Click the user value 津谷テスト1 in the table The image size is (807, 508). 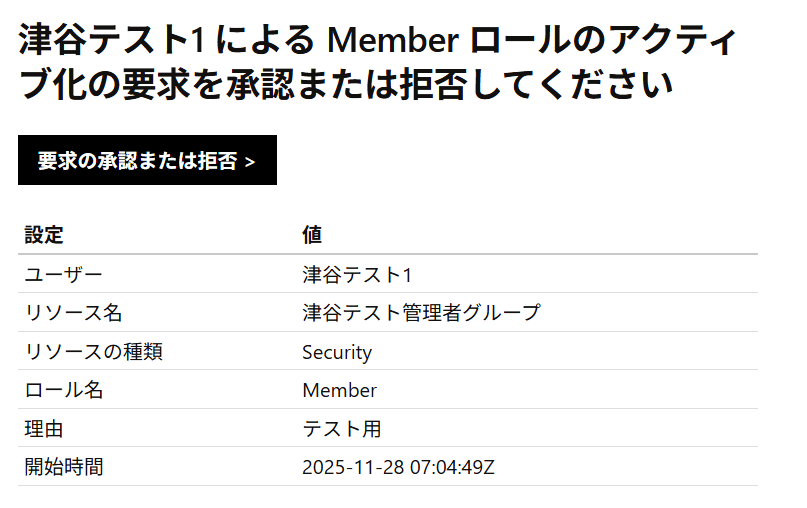(x=357, y=274)
